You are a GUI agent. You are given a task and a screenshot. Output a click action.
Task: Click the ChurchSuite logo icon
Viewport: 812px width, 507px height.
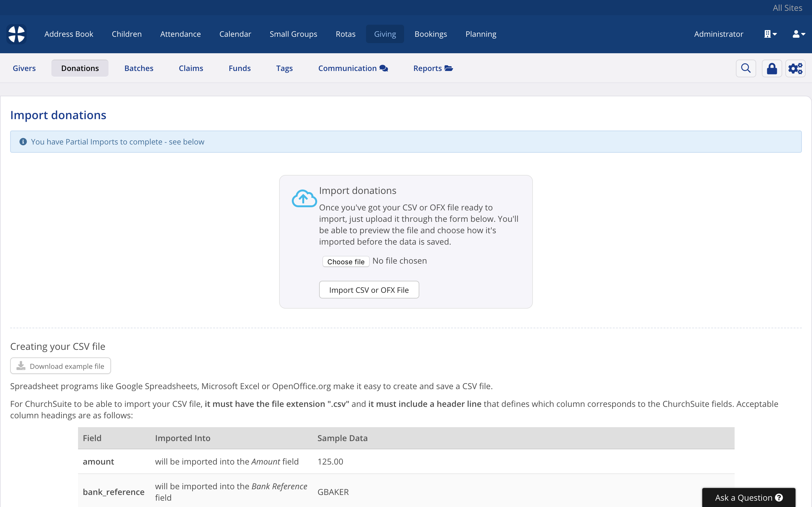16,34
